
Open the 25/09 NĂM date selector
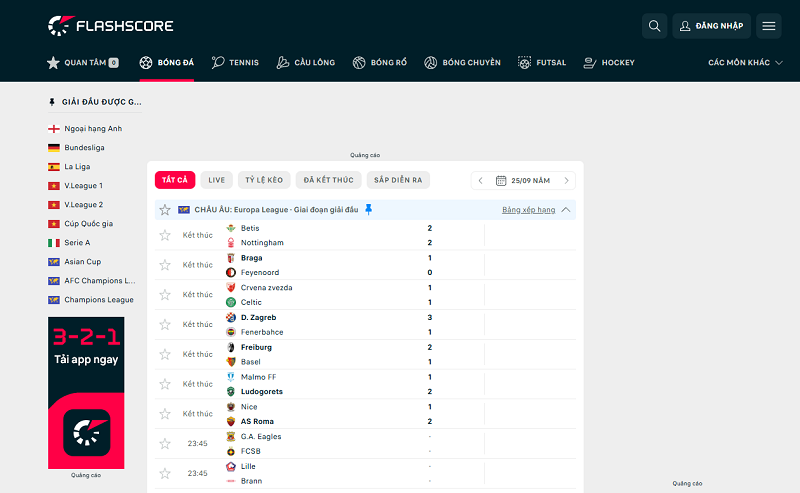[x=523, y=181]
